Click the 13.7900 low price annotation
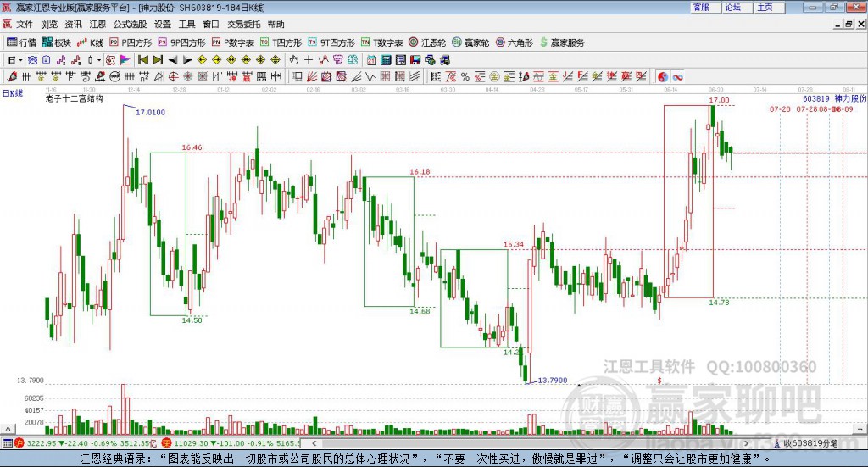The width and height of the screenshot is (868, 467). pos(553,381)
